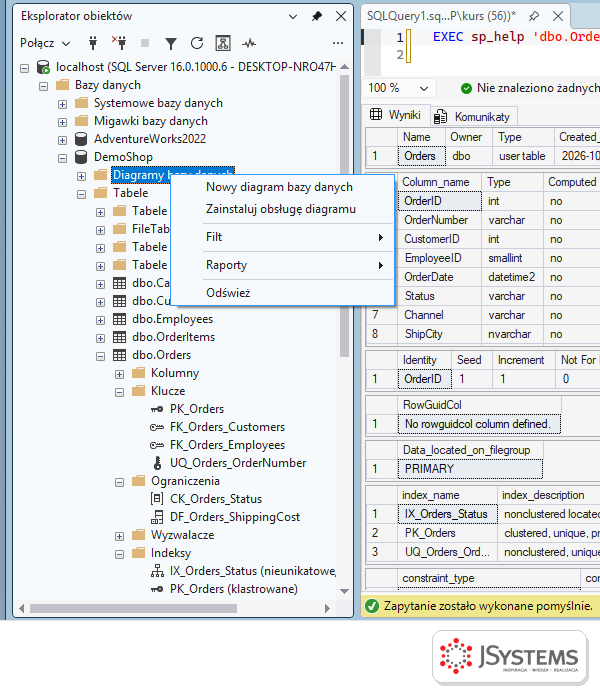
Task: Collapse the Bazy danych node
Action: click(x=43, y=86)
